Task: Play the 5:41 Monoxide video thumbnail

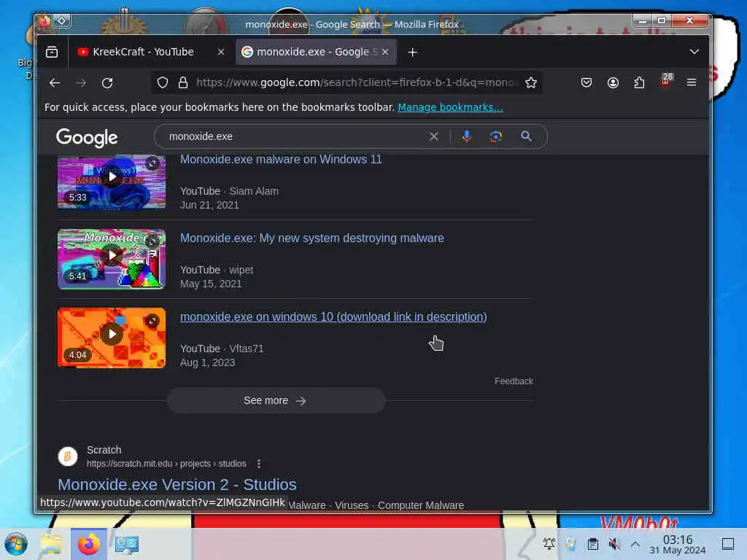Action: pyautogui.click(x=112, y=259)
